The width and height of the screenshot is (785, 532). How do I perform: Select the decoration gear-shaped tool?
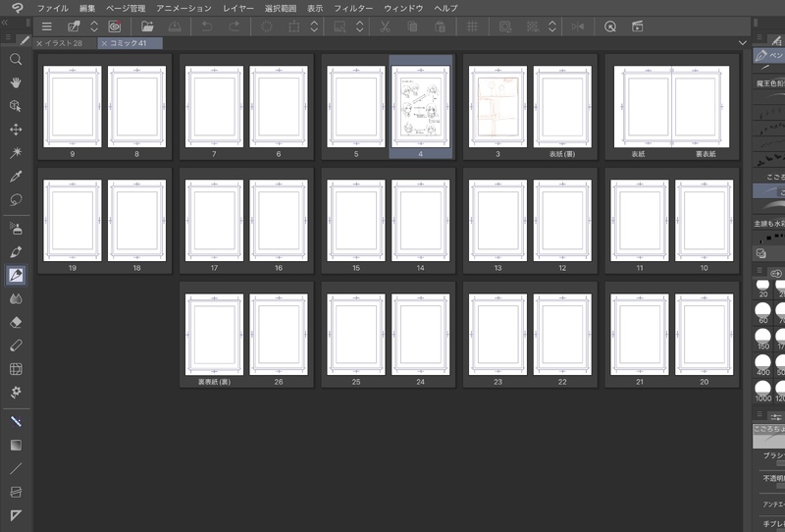coord(16,393)
